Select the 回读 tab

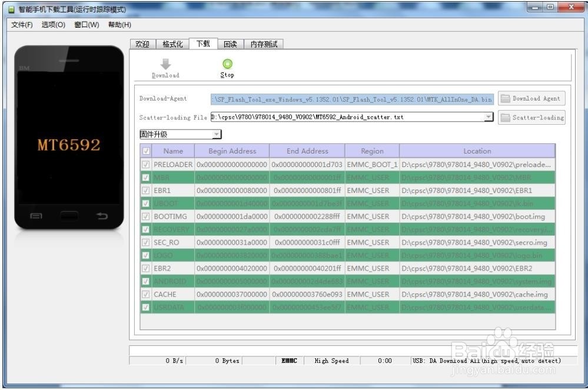point(230,44)
